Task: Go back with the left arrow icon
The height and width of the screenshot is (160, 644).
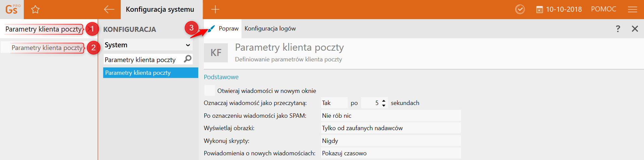Action: pyautogui.click(x=109, y=9)
